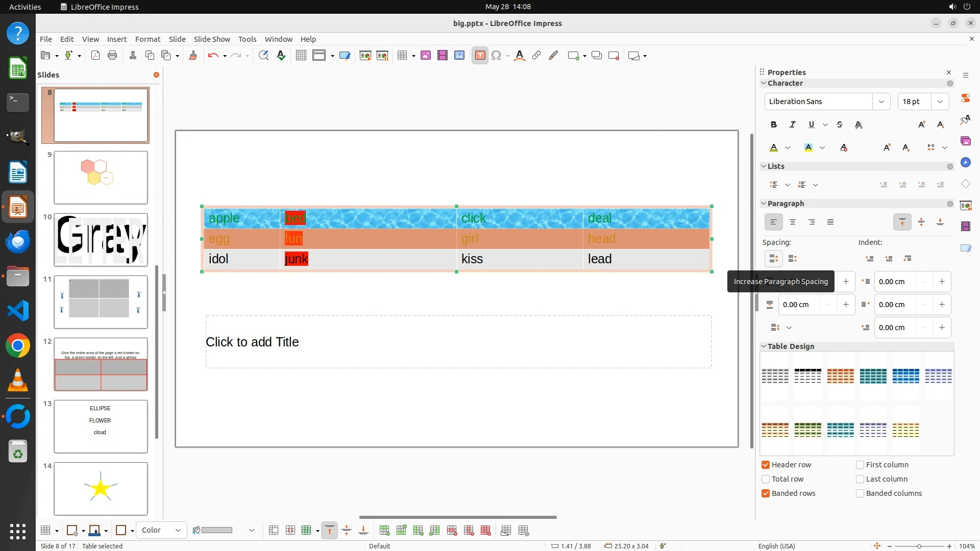Click the Insert Table icon in the toolbar

pos(402,56)
